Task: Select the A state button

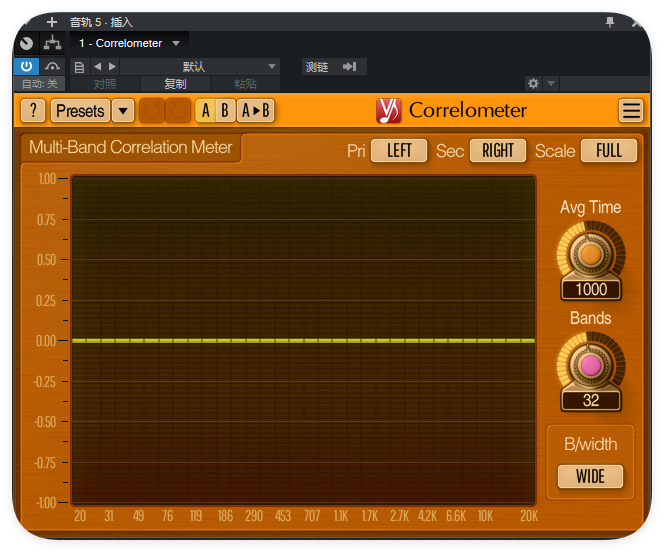Action: click(205, 111)
